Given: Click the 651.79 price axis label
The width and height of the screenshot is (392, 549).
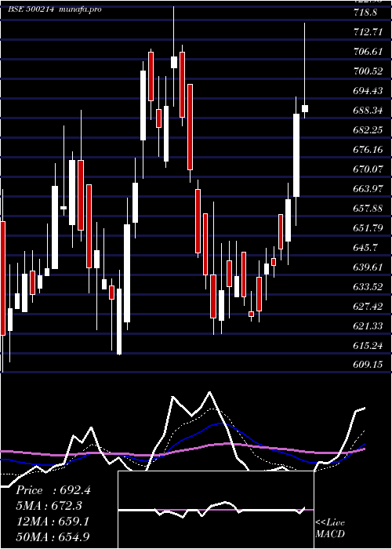Looking at the screenshot, I should pos(367,228).
